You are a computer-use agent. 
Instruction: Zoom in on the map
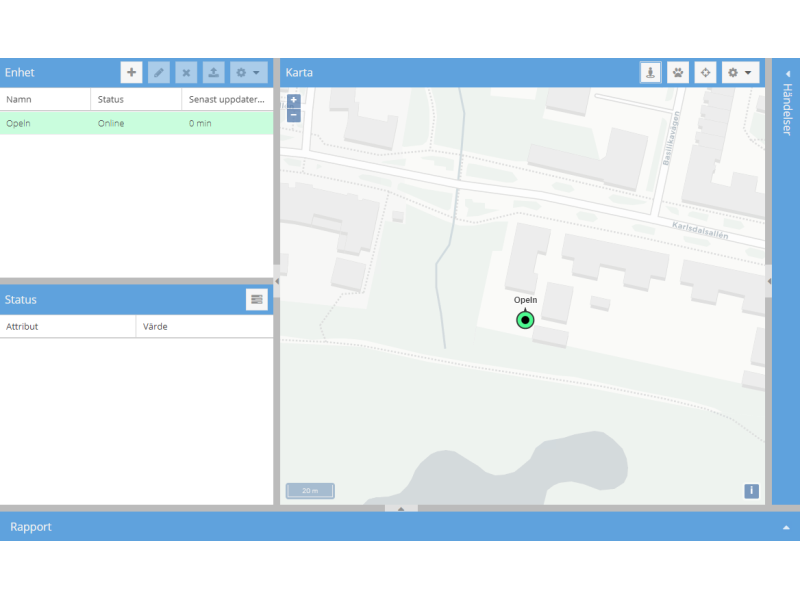coord(293,100)
